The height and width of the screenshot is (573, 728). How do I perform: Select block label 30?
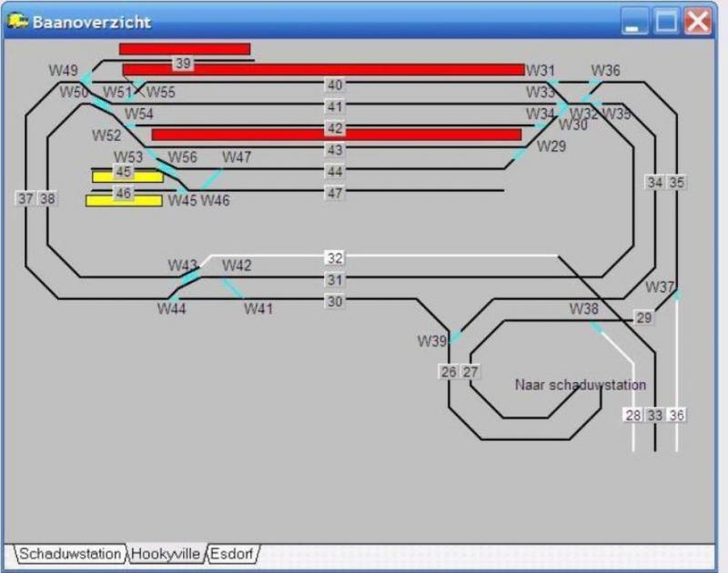[335, 302]
